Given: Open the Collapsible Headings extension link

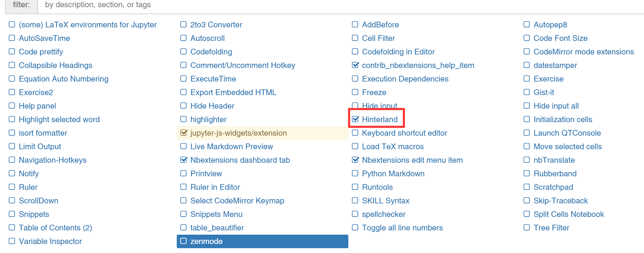Looking at the screenshot, I should 55,65.
